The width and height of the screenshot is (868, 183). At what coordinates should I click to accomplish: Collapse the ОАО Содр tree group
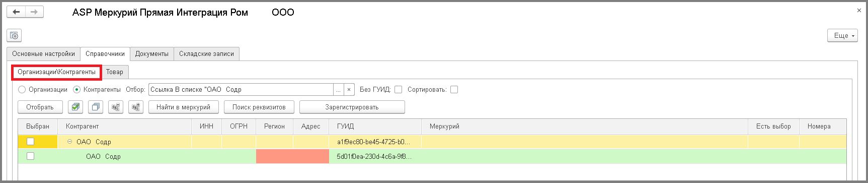click(x=70, y=142)
